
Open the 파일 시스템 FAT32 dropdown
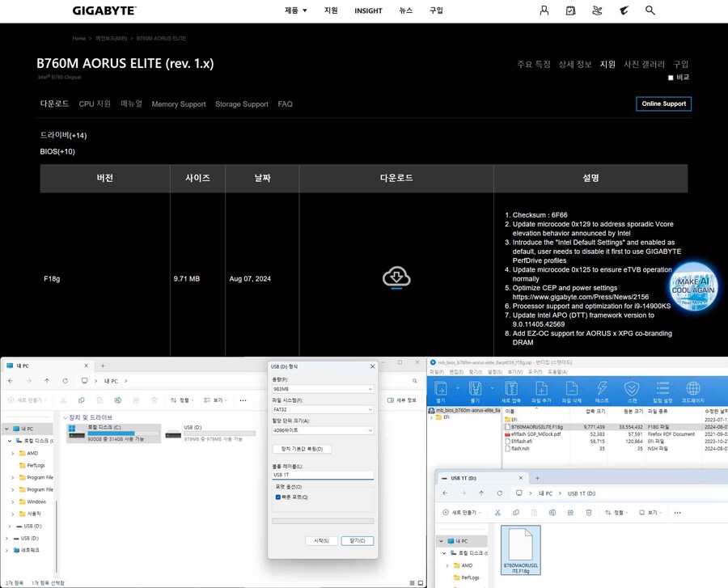323,410
